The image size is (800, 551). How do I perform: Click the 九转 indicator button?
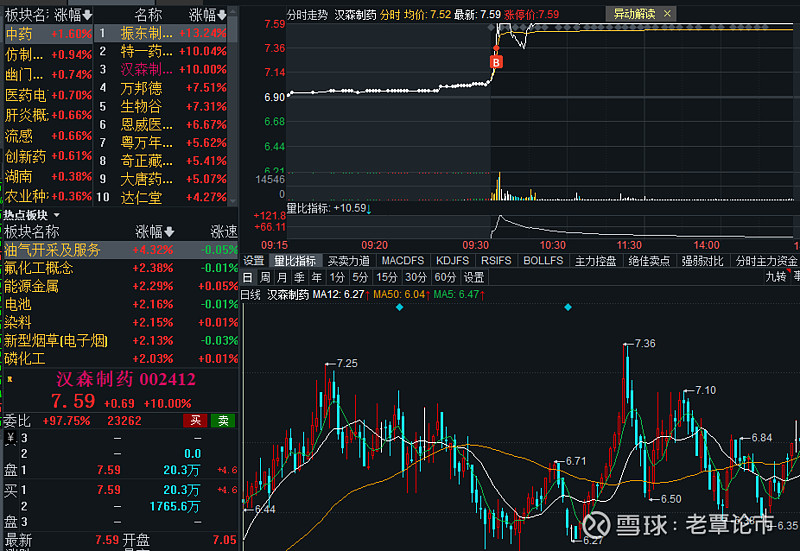(x=776, y=277)
